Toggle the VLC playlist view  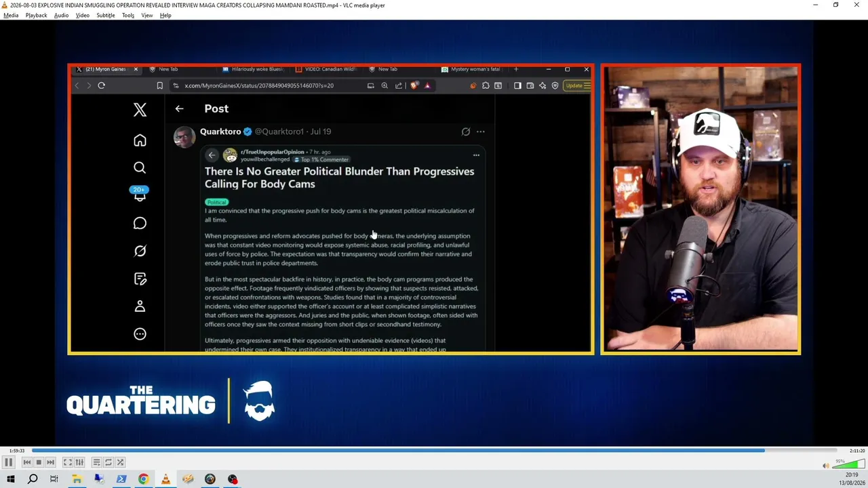[x=96, y=462]
